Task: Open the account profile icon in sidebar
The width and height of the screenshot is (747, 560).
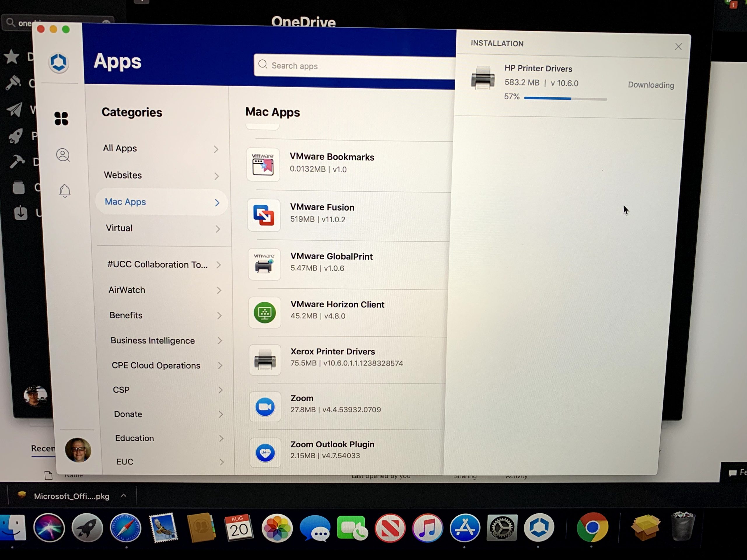Action: pos(63,155)
